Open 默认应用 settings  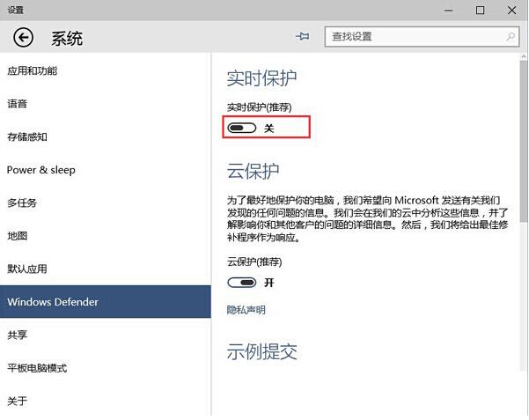27,269
